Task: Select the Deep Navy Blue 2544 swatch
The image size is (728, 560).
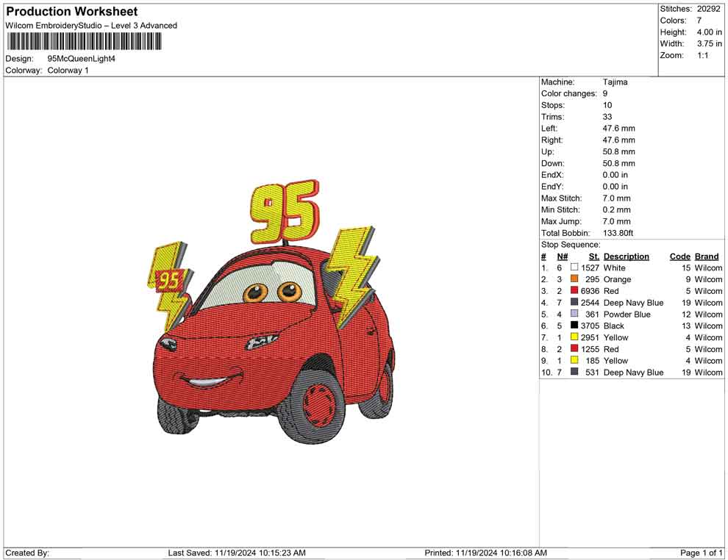Action: click(574, 303)
